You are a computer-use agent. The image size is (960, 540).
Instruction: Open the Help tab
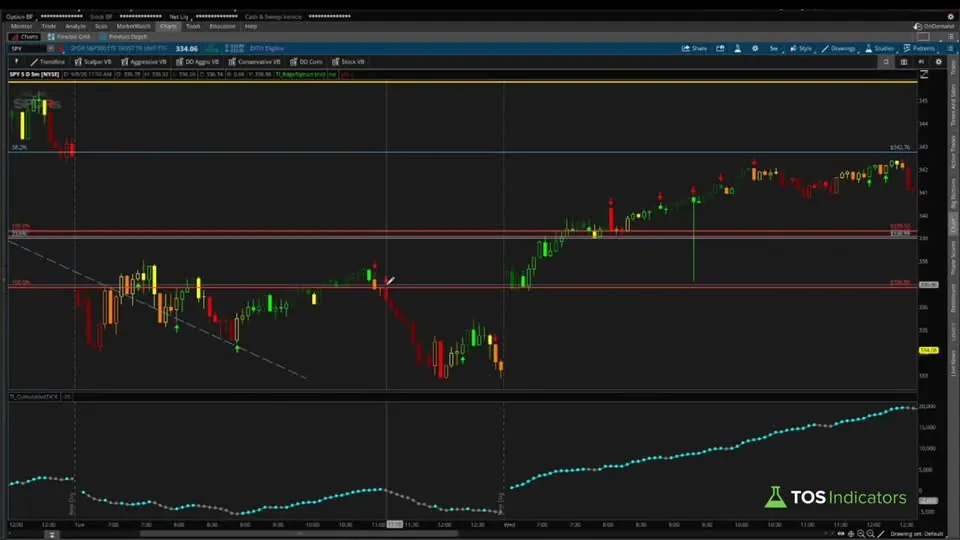(x=251, y=26)
